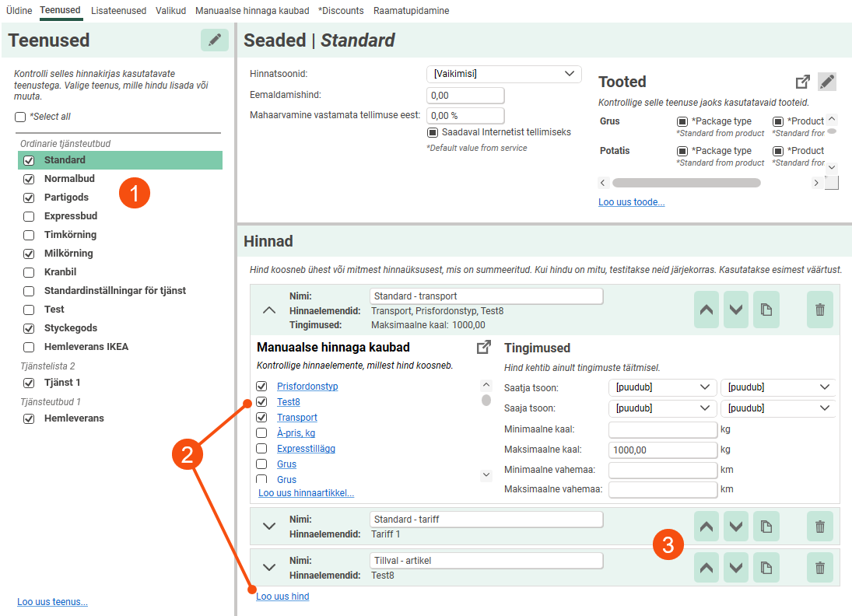Open the Hinnatsoonid dropdown
Screen dimensions: 852x616
tap(503, 74)
